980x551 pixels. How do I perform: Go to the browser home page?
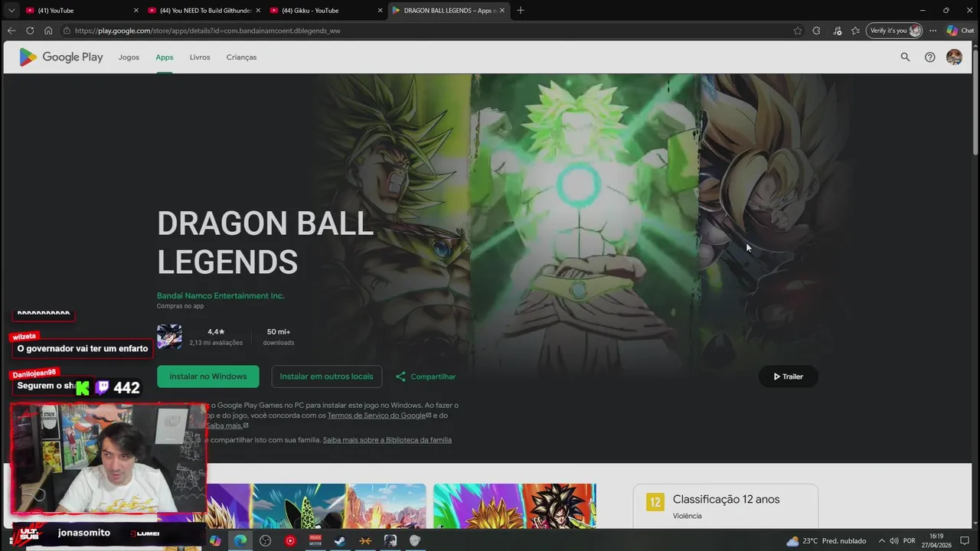coord(48,31)
